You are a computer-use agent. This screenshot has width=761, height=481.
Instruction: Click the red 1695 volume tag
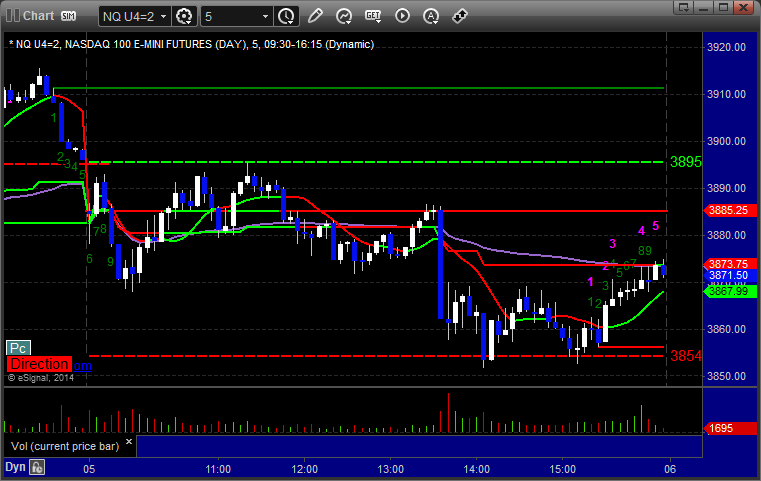point(729,428)
